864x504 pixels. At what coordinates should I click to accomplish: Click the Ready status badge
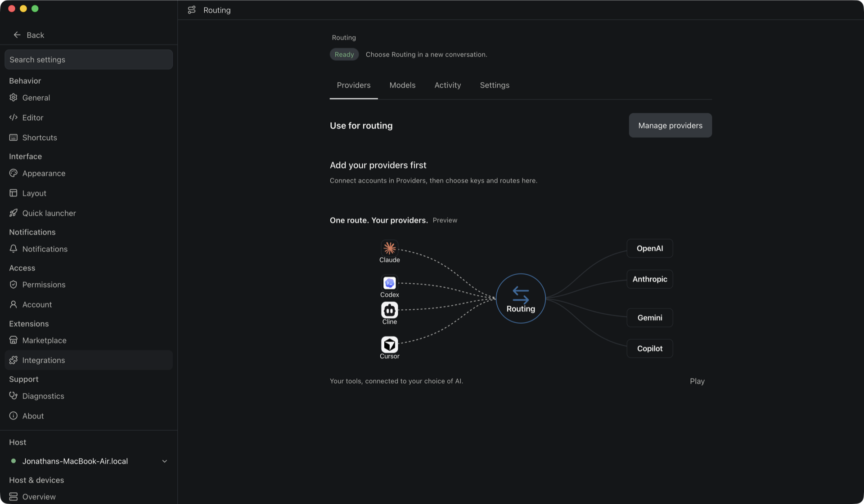(x=344, y=54)
